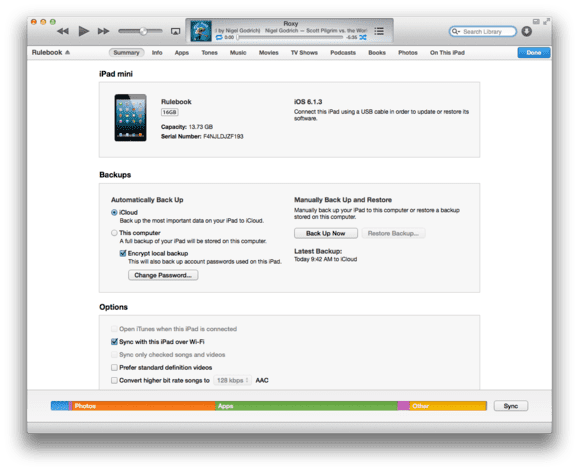Open the 128 kbps bit rate dropdown
This screenshot has height=471, width=579.
(232, 380)
